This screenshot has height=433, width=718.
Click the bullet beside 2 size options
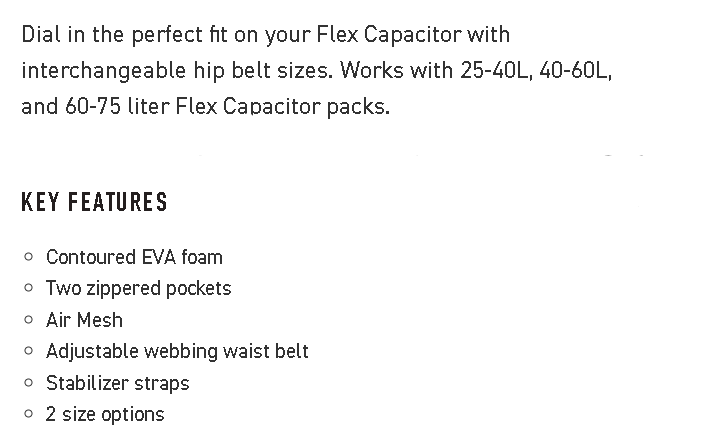[28, 414]
